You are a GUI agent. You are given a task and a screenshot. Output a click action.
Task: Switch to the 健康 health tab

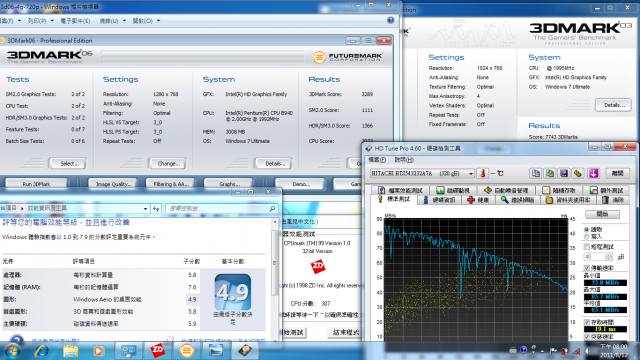478,200
